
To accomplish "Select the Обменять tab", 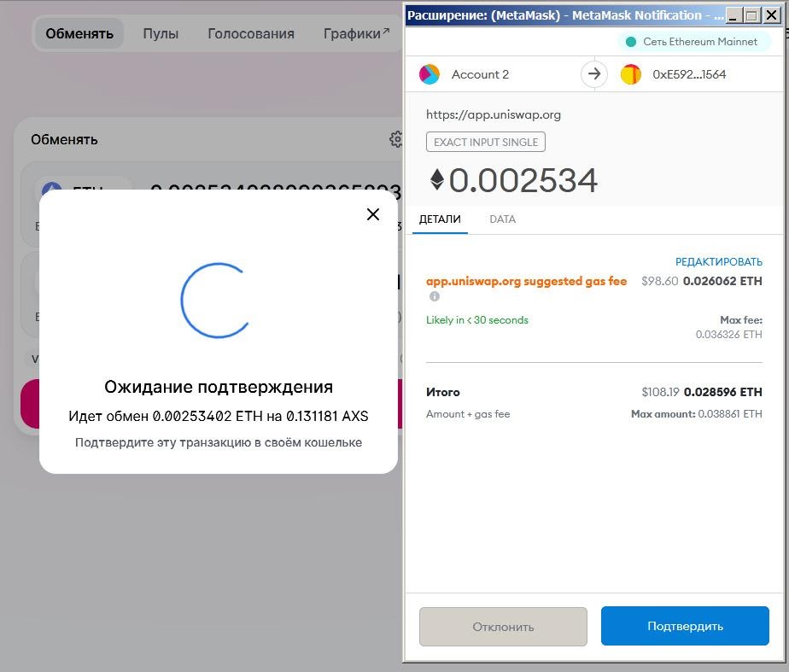I will tap(79, 33).
